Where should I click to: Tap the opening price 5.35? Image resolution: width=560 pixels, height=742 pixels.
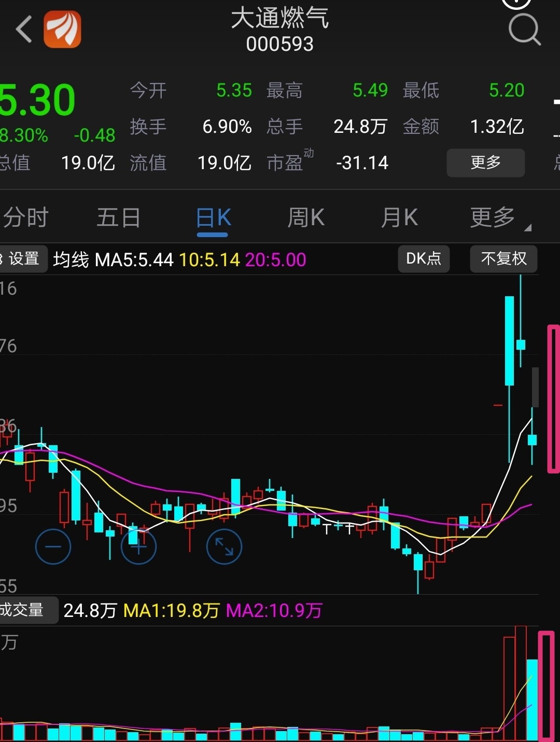point(234,90)
